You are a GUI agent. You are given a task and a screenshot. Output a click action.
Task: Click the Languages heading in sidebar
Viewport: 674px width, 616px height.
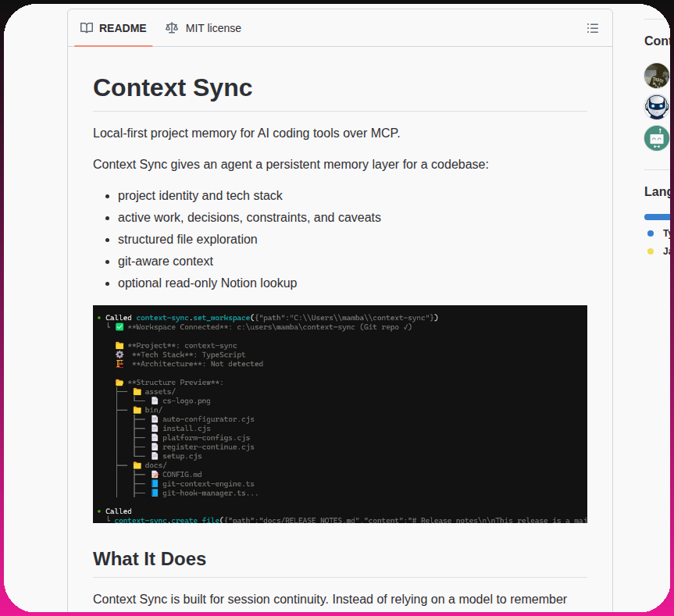click(x=658, y=191)
